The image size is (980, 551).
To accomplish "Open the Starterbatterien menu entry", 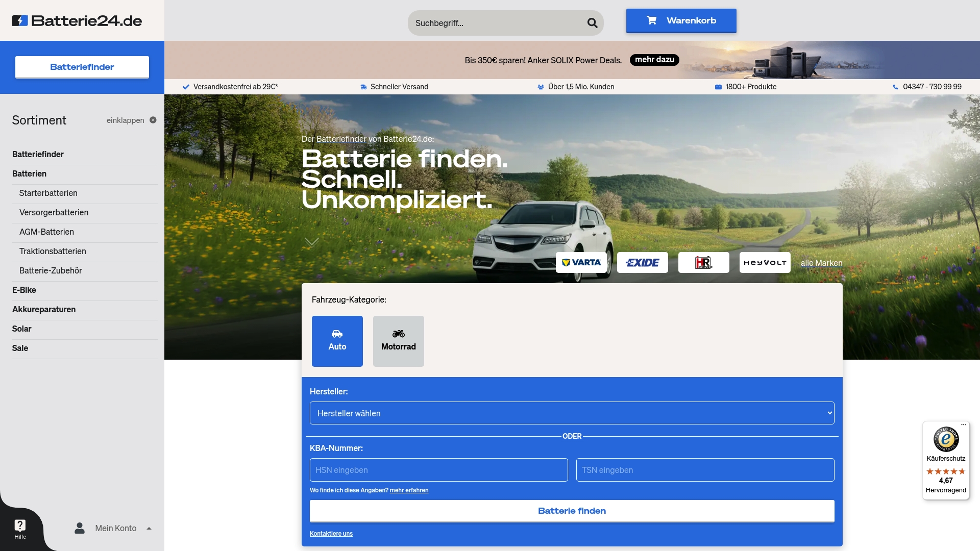I will [48, 193].
